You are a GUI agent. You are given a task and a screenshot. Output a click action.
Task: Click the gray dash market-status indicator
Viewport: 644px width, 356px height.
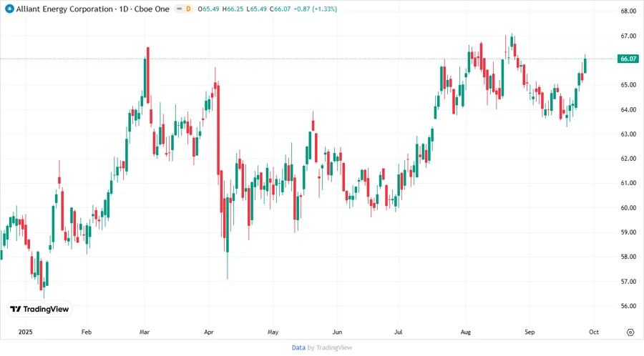(179, 9)
